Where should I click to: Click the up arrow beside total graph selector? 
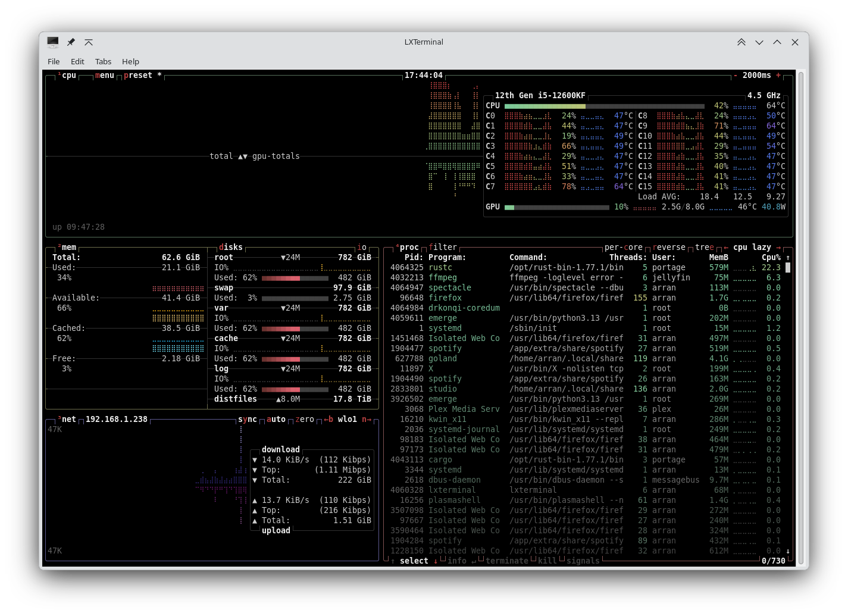tap(240, 157)
